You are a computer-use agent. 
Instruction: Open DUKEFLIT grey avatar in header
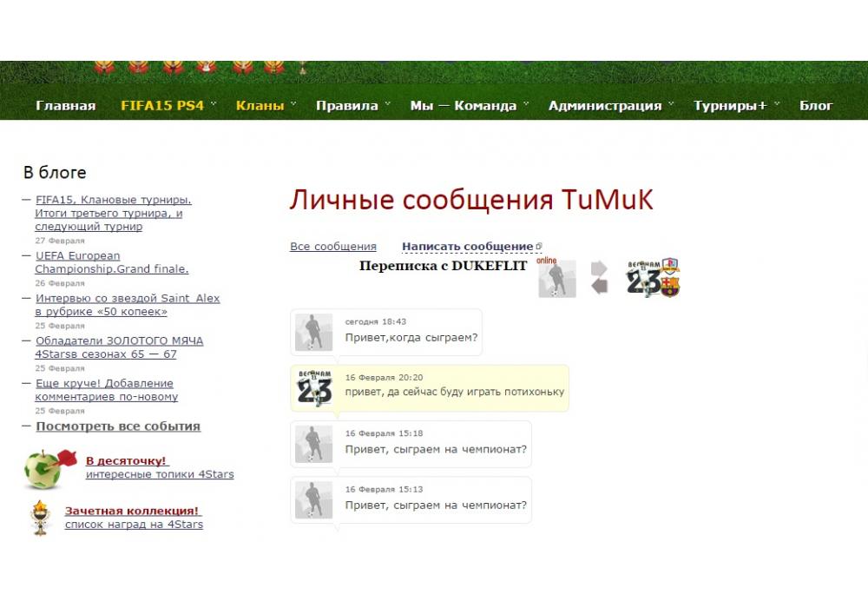[x=557, y=279]
